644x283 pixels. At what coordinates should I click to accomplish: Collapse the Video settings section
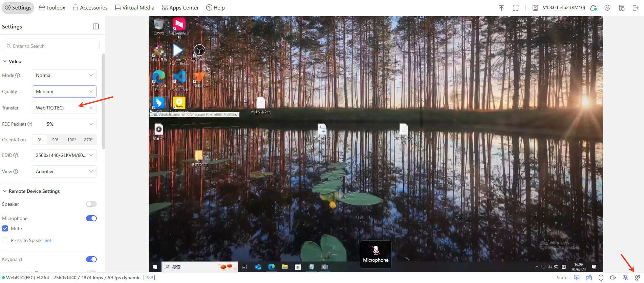coord(5,61)
